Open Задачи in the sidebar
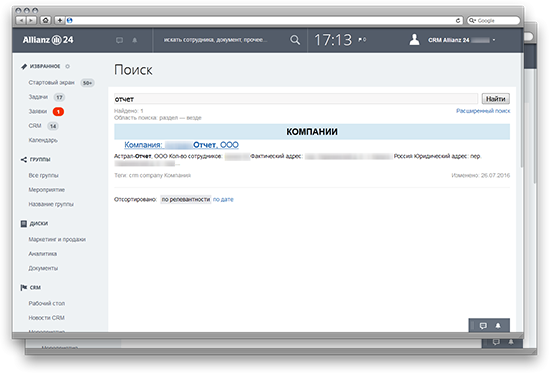 pos(38,97)
